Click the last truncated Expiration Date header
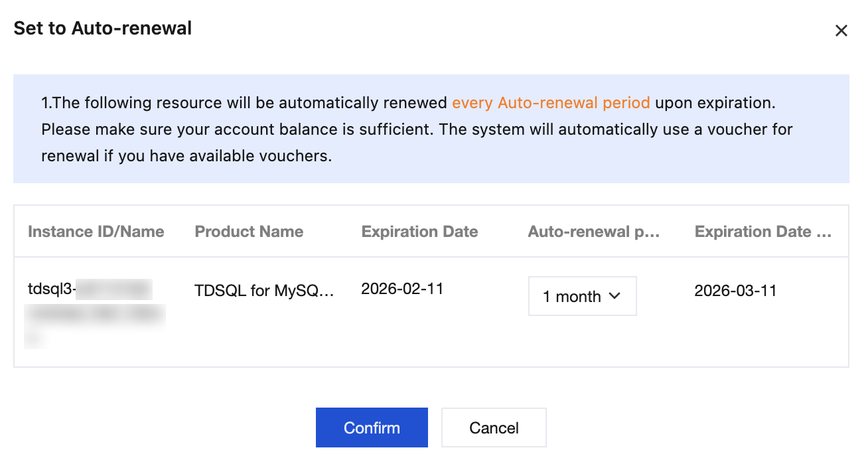The width and height of the screenshot is (868, 466). tap(762, 232)
